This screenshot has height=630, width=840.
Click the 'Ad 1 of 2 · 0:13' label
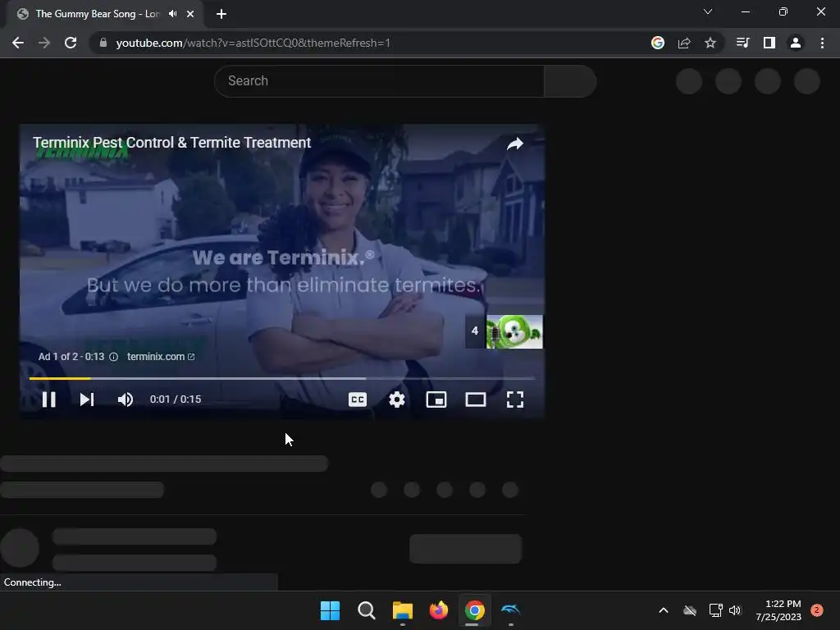[x=71, y=357]
